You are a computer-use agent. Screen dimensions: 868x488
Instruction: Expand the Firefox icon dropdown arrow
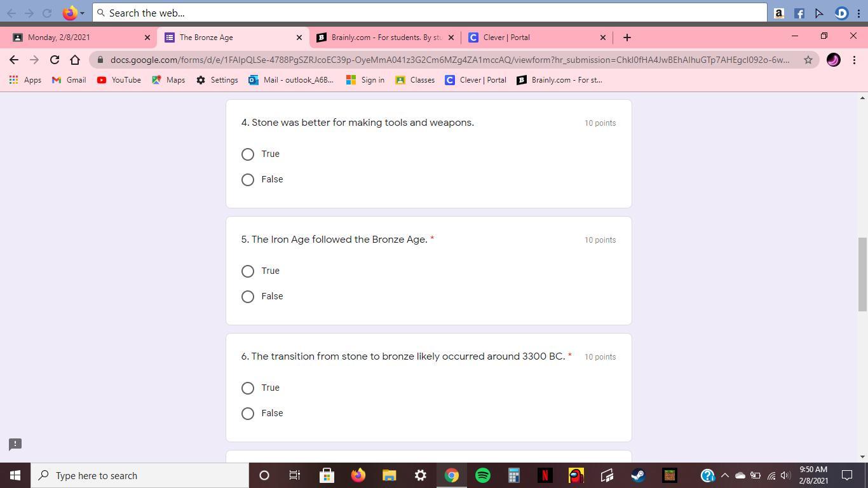(82, 13)
